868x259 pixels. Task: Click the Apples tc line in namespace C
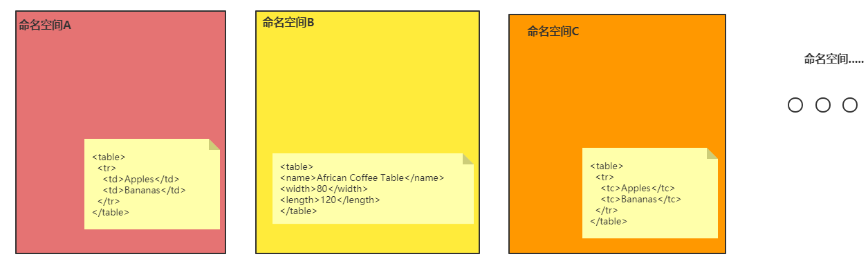click(637, 188)
